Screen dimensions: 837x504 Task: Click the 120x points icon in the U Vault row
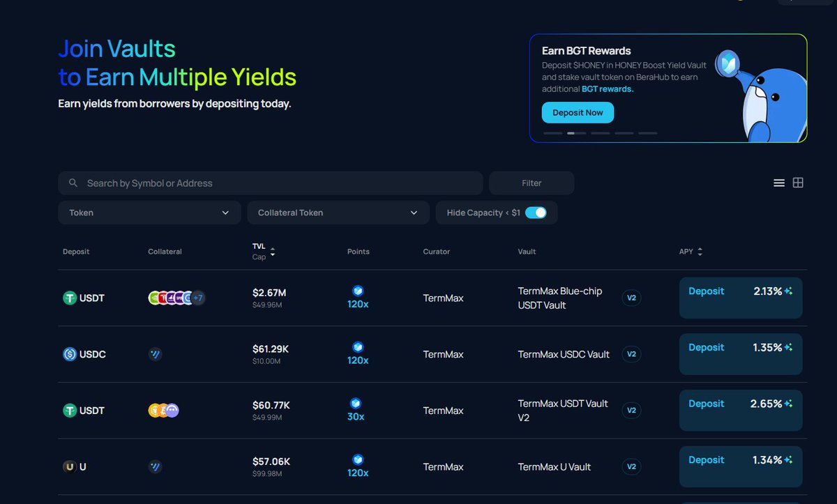[x=358, y=459]
